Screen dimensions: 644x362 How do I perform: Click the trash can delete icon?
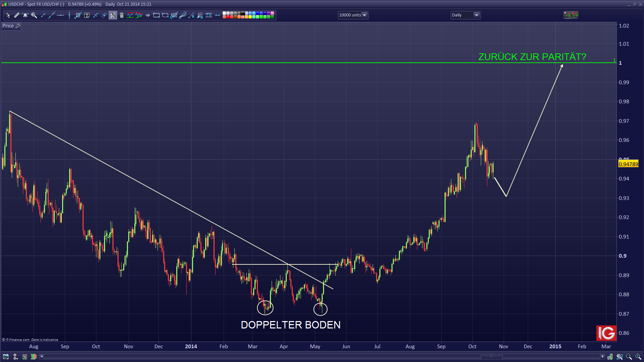[122, 15]
